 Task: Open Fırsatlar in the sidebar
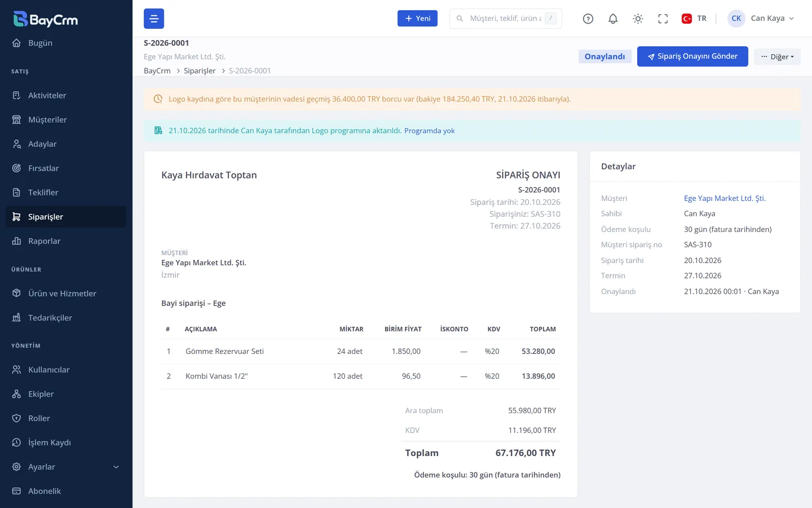click(66, 168)
